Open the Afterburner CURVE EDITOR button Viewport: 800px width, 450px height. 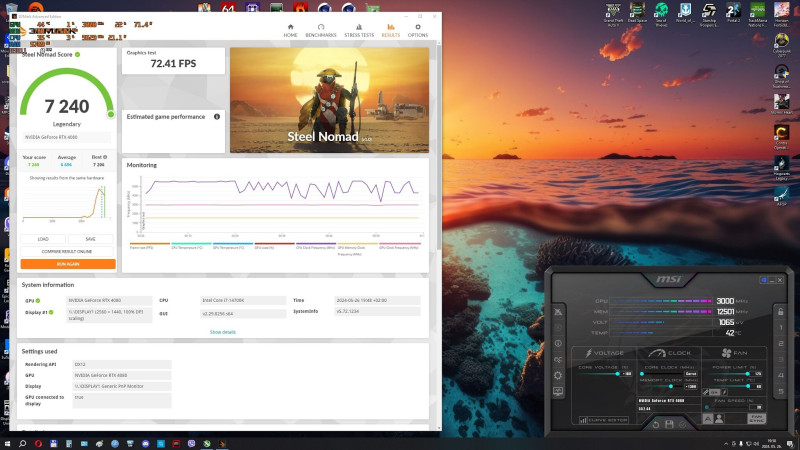[x=604, y=420]
